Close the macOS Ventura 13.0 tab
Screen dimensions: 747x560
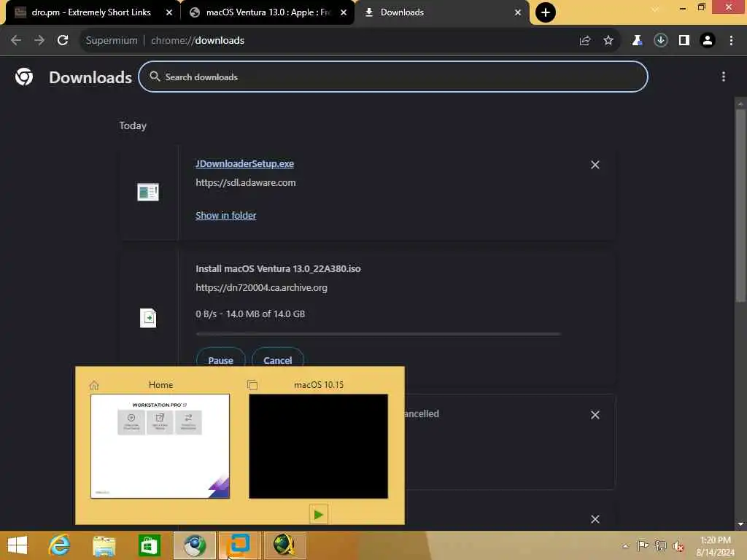coord(344,12)
